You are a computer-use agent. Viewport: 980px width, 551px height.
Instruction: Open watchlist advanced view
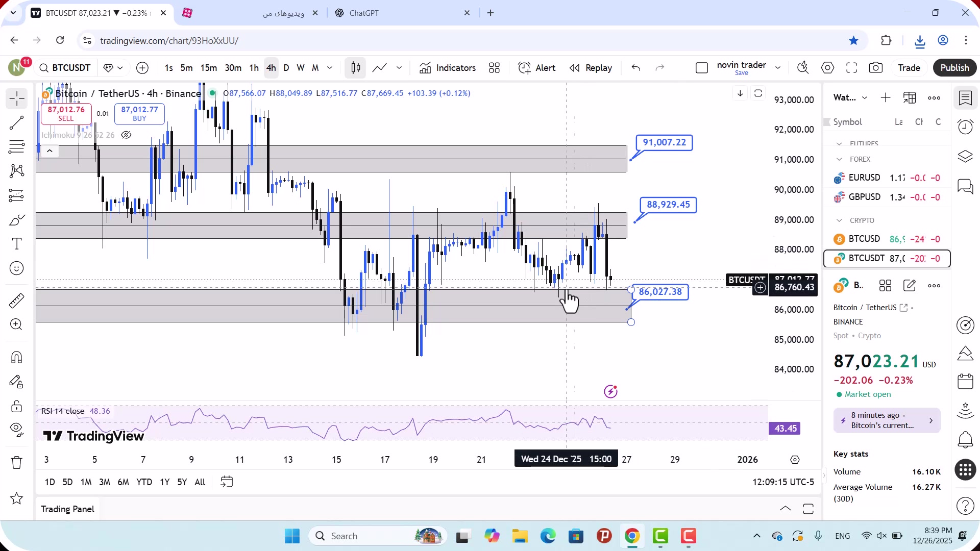point(910,98)
